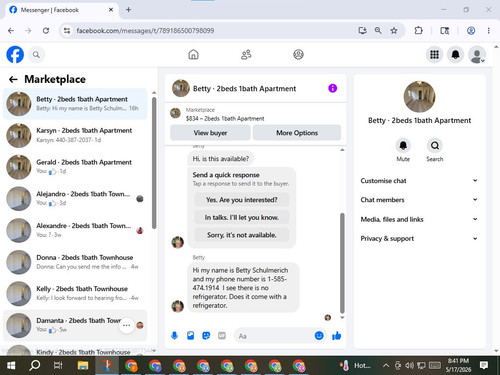Open the Friends icon in top navigation
Viewport: 500px width, 375px height.
(246, 54)
